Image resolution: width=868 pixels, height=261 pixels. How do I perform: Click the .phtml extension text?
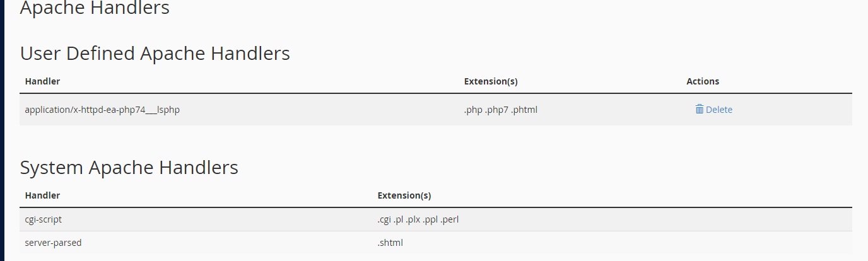524,110
